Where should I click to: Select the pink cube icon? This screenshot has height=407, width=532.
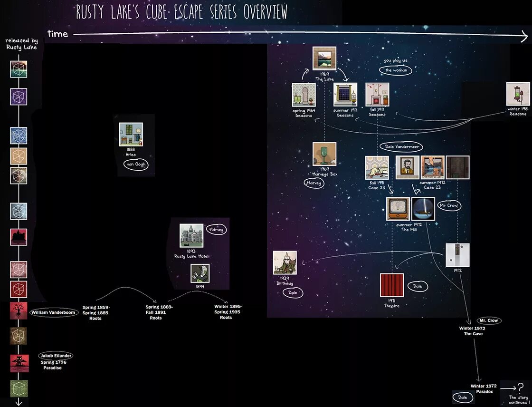coord(19,270)
